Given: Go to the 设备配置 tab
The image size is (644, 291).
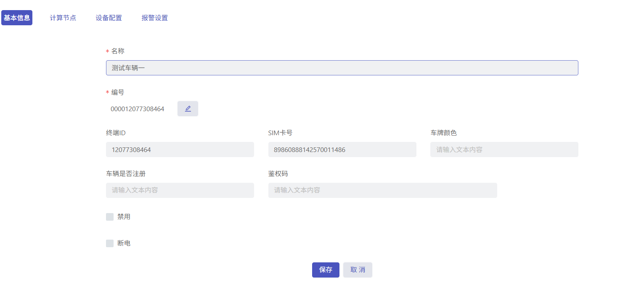Looking at the screenshot, I should point(109,18).
